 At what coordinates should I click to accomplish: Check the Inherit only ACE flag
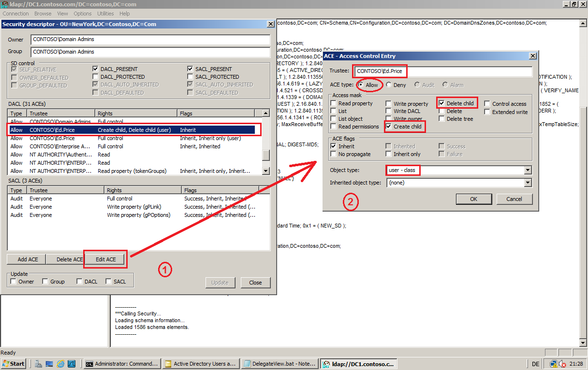389,154
